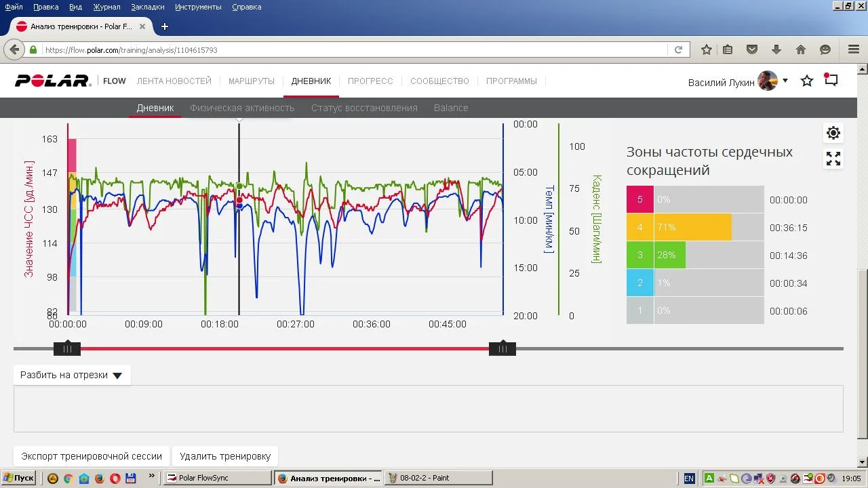Screen dimensions: 868x488
Task: Click the 'Удалить тренировку' button
Action: tap(225, 456)
